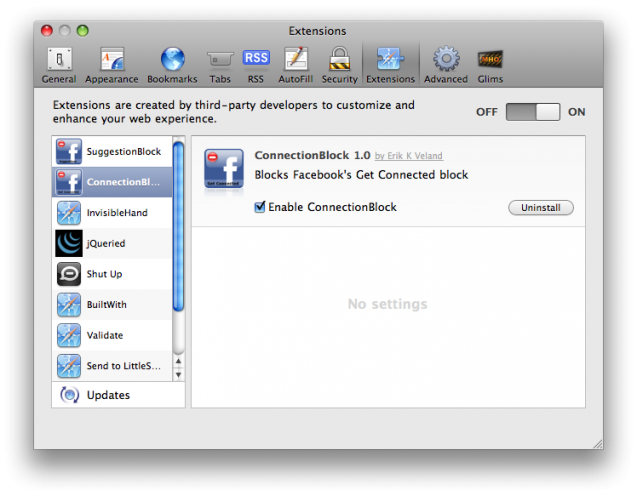637x496 pixels.
Task: Click the Validate row text
Action: (105, 336)
